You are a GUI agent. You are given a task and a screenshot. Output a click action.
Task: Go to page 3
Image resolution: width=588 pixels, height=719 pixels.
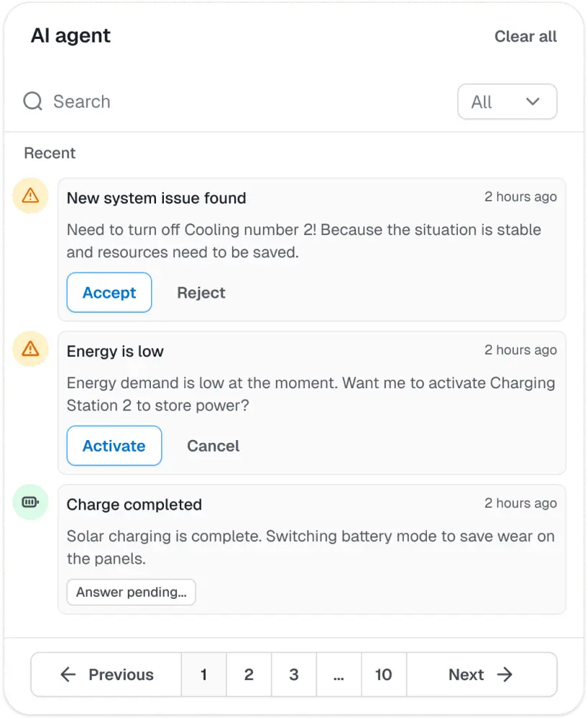[294, 674]
